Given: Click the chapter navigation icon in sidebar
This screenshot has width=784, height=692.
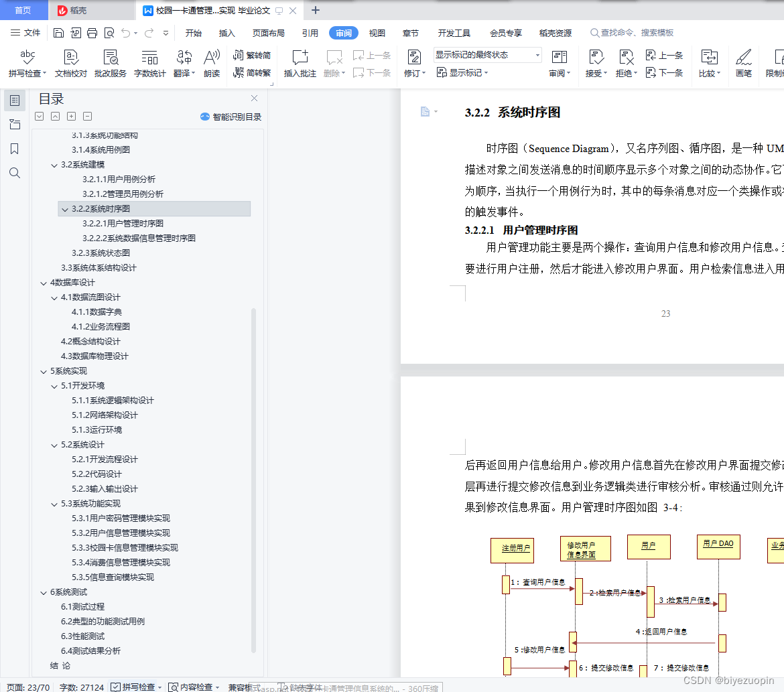Looking at the screenshot, I should coord(15,125).
